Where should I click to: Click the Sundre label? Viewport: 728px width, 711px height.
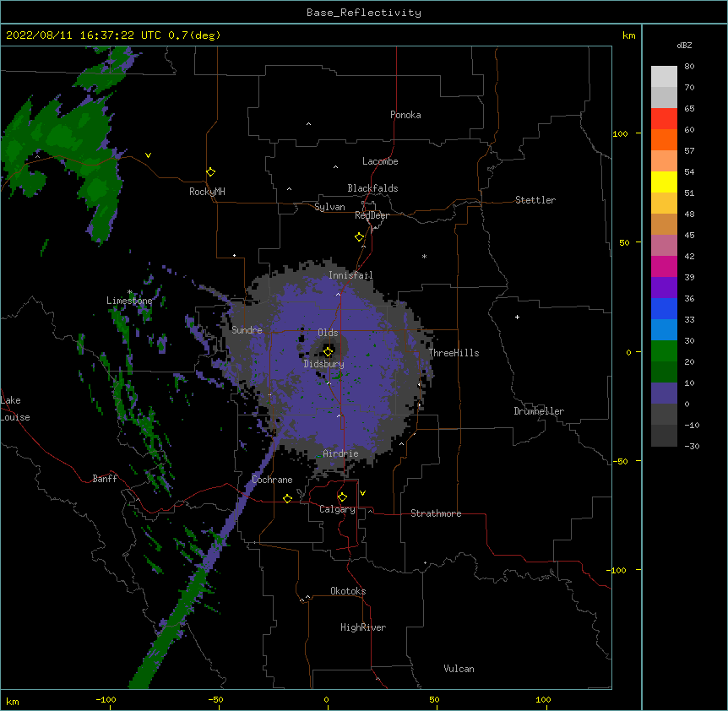247,330
